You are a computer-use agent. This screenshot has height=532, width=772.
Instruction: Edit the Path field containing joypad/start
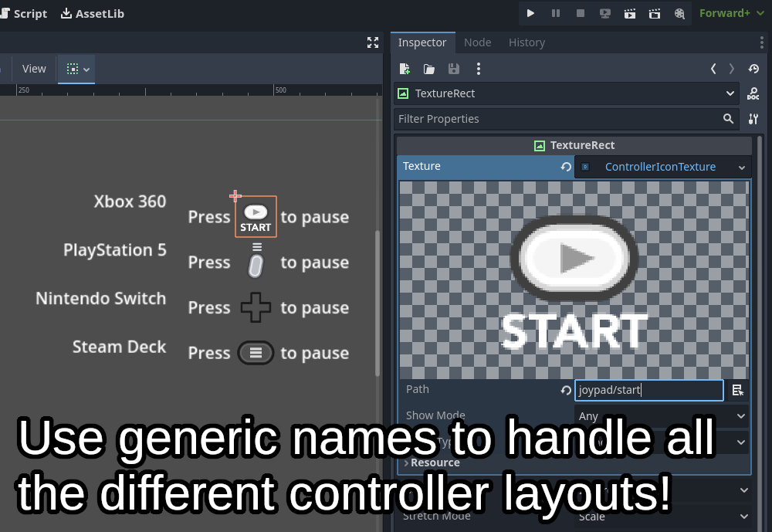tap(649, 390)
